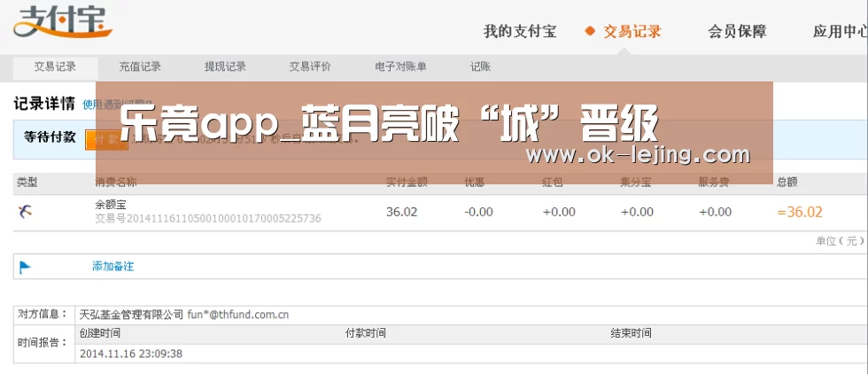Click the 余额宝 transaction name
This screenshot has width=868, height=374.
coord(111,205)
